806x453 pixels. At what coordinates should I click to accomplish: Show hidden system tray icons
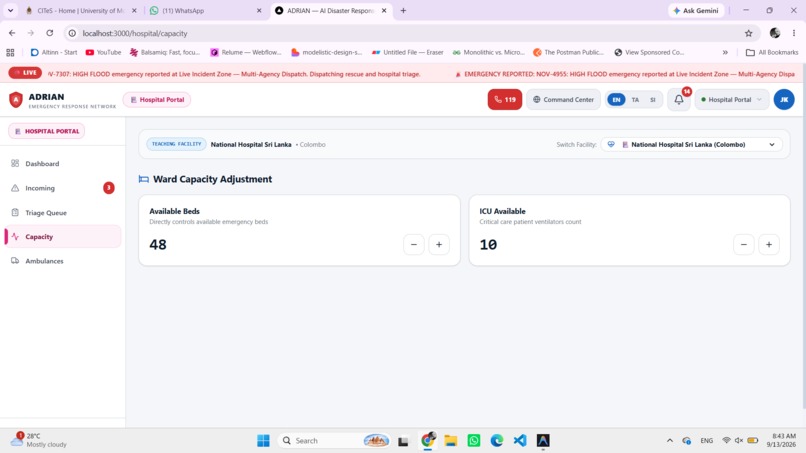(670, 441)
